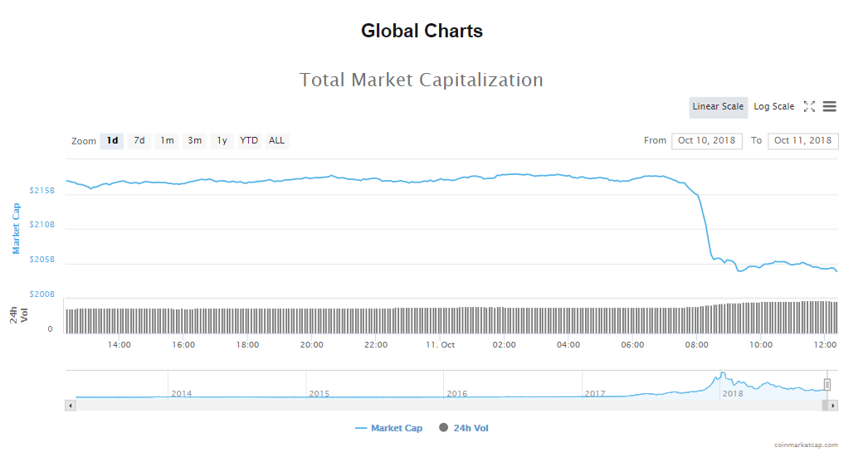This screenshot has width=868, height=462.
Task: Click the To date field
Action: (x=802, y=141)
